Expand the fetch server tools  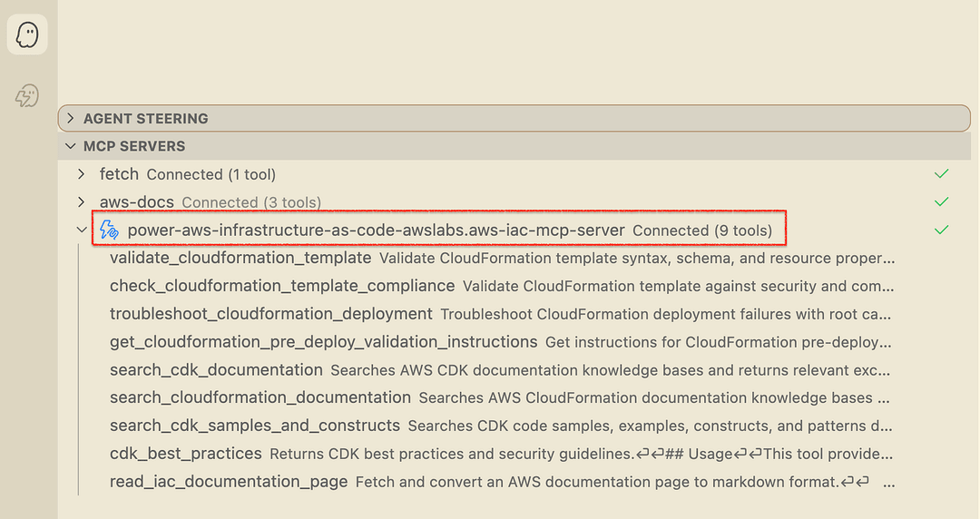pyautogui.click(x=82, y=174)
